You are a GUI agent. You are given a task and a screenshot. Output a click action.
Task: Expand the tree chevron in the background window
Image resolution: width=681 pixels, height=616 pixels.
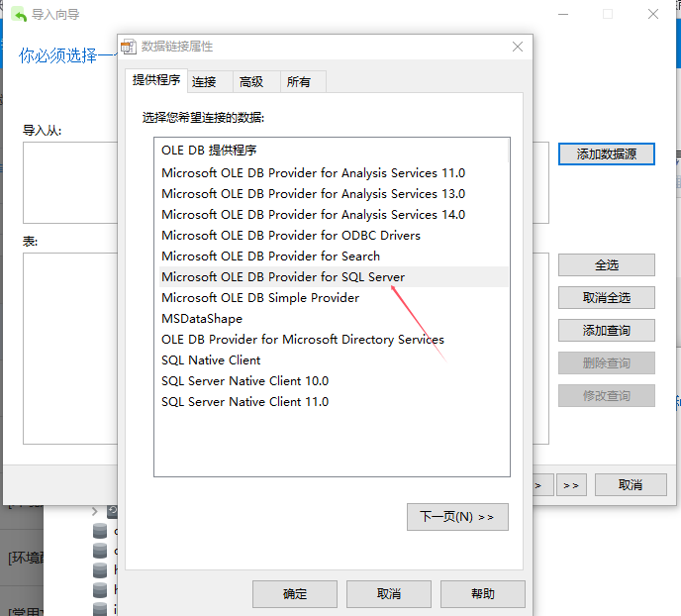click(95, 511)
